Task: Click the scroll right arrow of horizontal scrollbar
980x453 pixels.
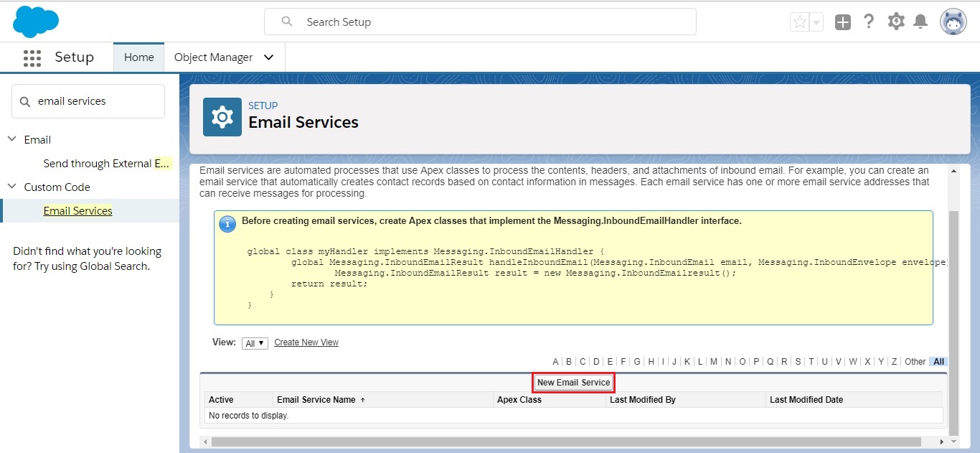Action: click(x=943, y=442)
